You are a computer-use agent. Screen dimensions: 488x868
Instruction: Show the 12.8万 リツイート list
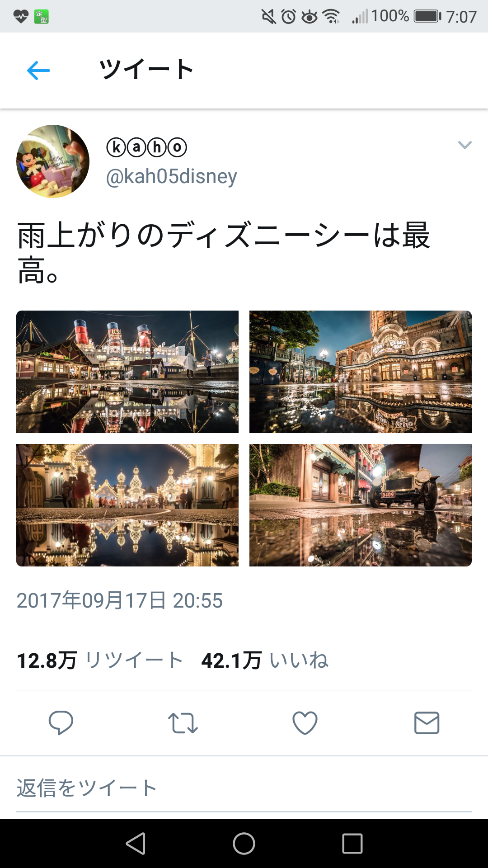(100, 660)
